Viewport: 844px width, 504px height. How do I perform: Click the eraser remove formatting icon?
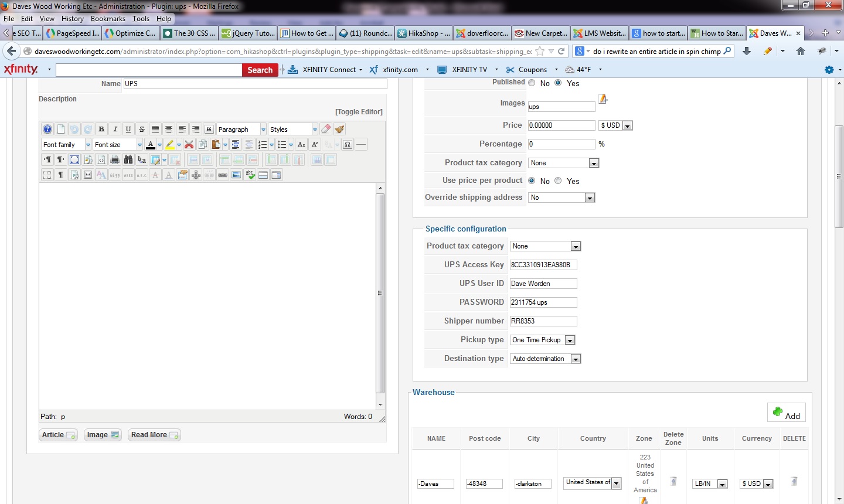[326, 129]
